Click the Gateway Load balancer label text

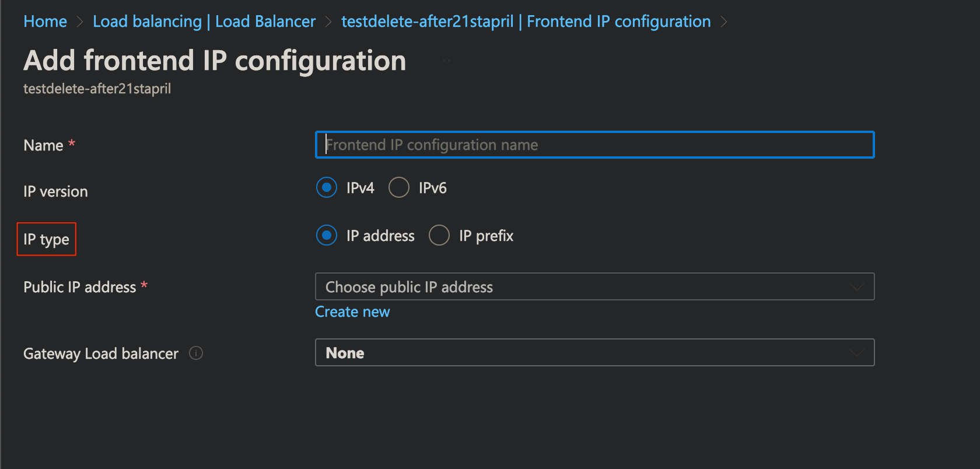(x=101, y=353)
